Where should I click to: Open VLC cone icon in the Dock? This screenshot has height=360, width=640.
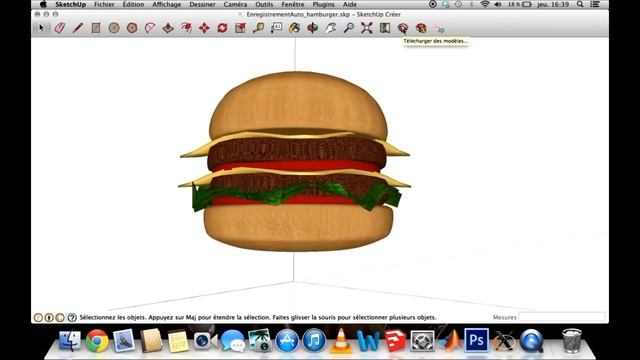click(x=341, y=340)
